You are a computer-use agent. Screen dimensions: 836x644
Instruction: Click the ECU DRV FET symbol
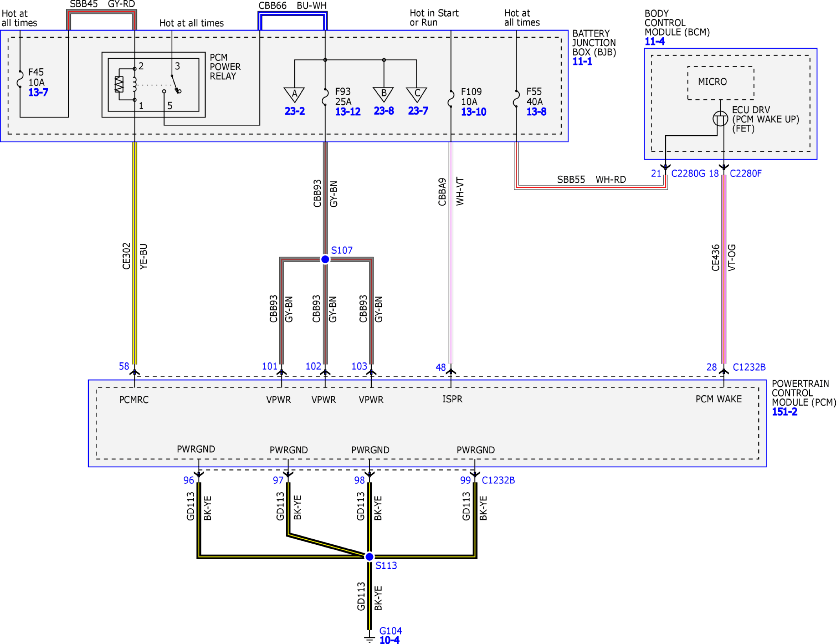pyautogui.click(x=720, y=118)
